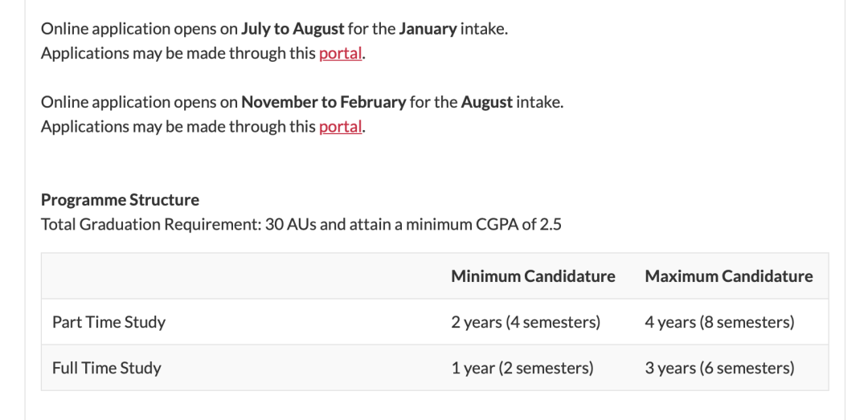This screenshot has width=868, height=420.
Task: Select the Minimum Candidature column header
Action: [533, 276]
